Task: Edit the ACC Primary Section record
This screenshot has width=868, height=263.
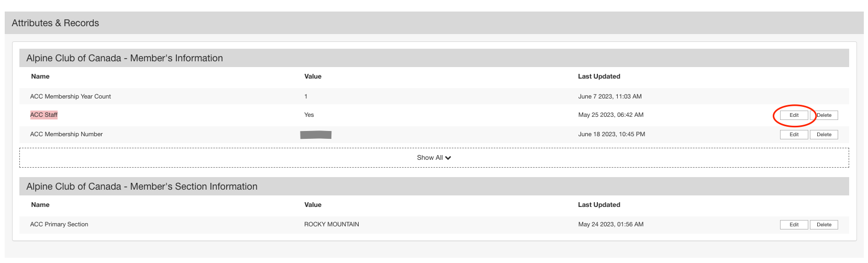Action: point(794,225)
